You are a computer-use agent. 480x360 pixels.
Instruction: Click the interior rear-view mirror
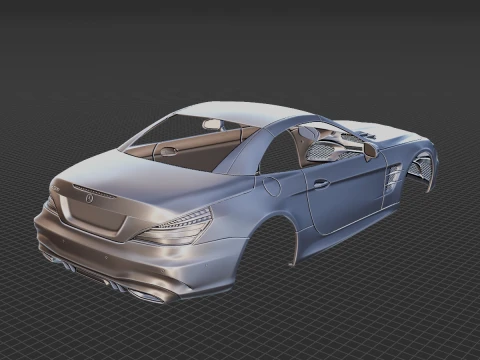(x=212, y=125)
